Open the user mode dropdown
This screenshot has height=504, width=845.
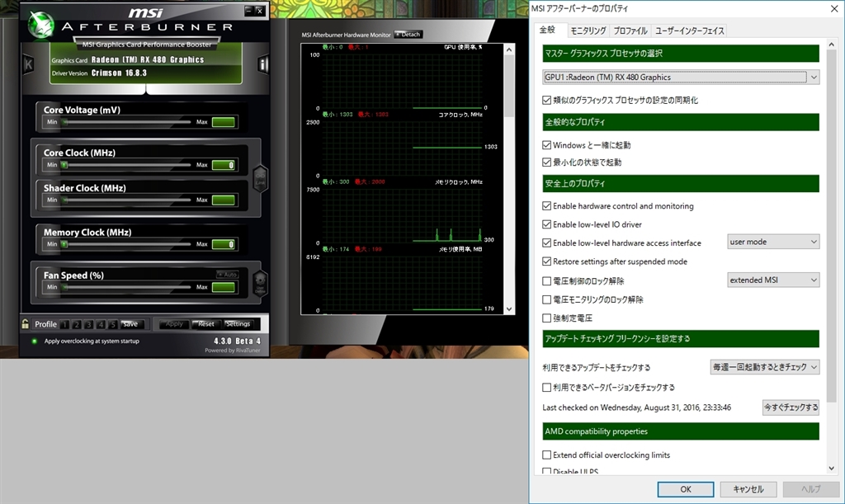[x=773, y=242]
